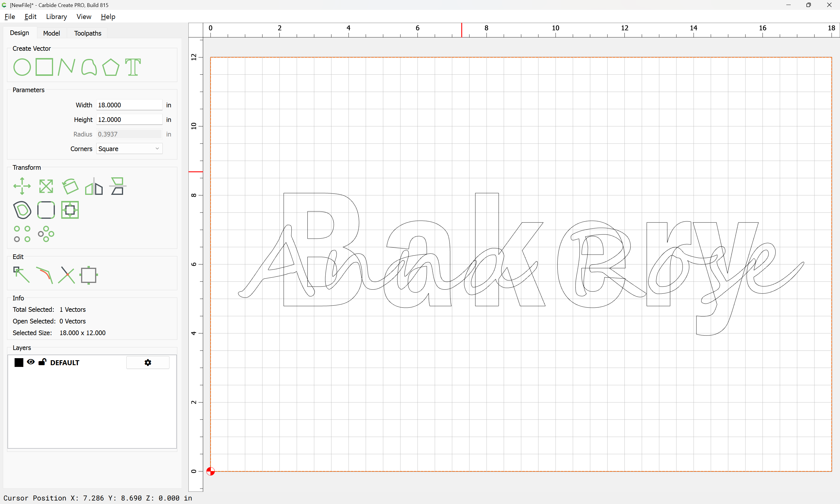
Task: Click the Height input field
Action: coord(129,120)
